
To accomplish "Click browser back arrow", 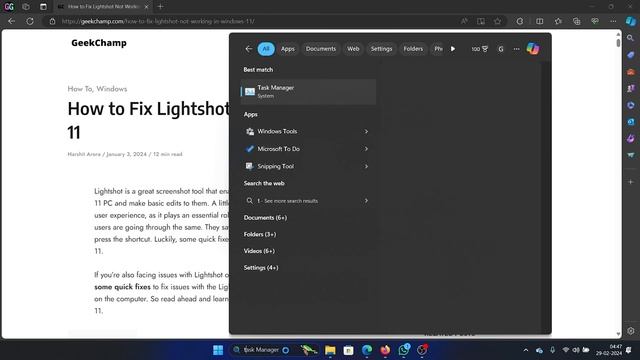I will pyautogui.click(x=11, y=21).
